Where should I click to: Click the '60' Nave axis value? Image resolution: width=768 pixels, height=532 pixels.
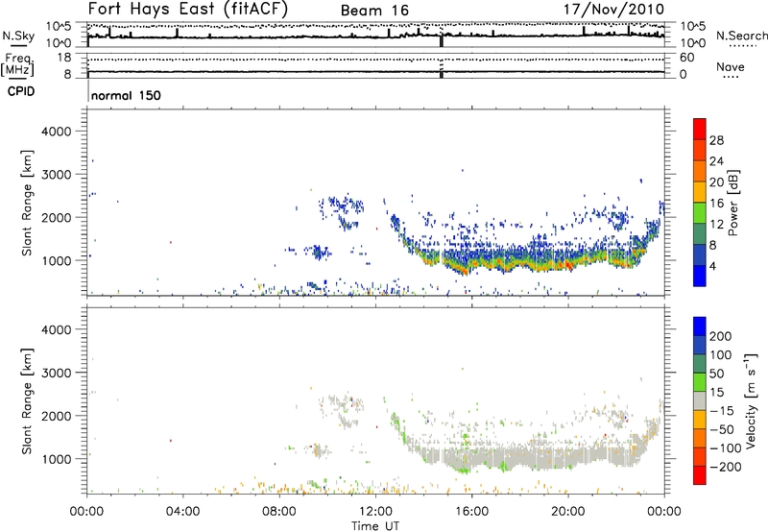[x=686, y=58]
